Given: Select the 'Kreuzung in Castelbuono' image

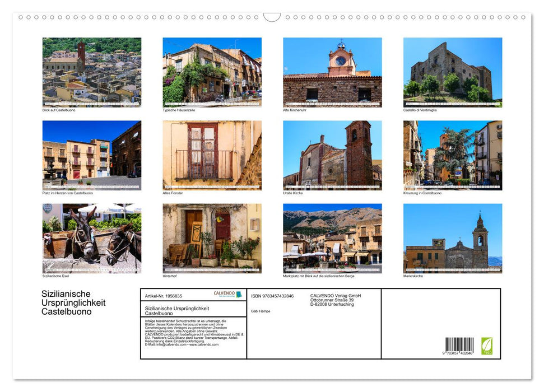Looking at the screenshot, I should [453, 154].
